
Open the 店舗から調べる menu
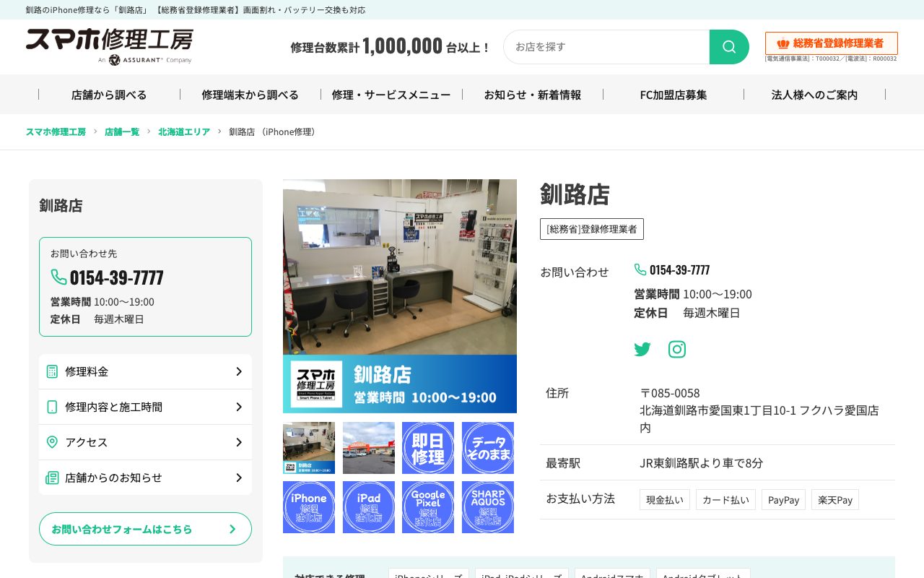click(x=109, y=95)
